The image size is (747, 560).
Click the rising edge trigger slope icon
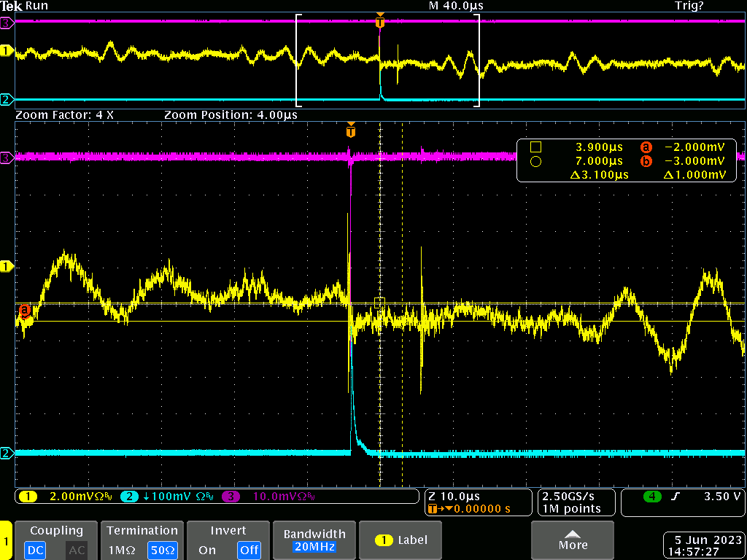click(676, 497)
